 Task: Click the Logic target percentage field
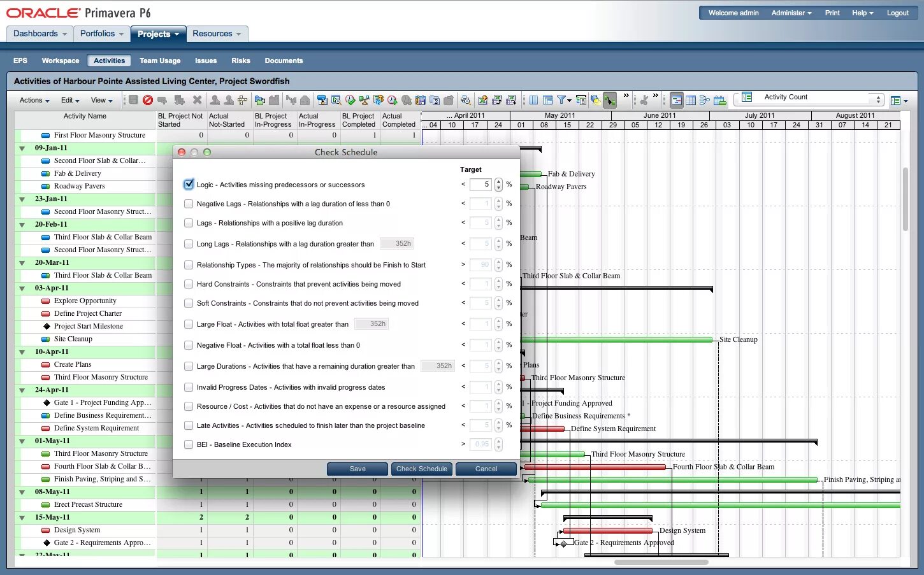[480, 185]
